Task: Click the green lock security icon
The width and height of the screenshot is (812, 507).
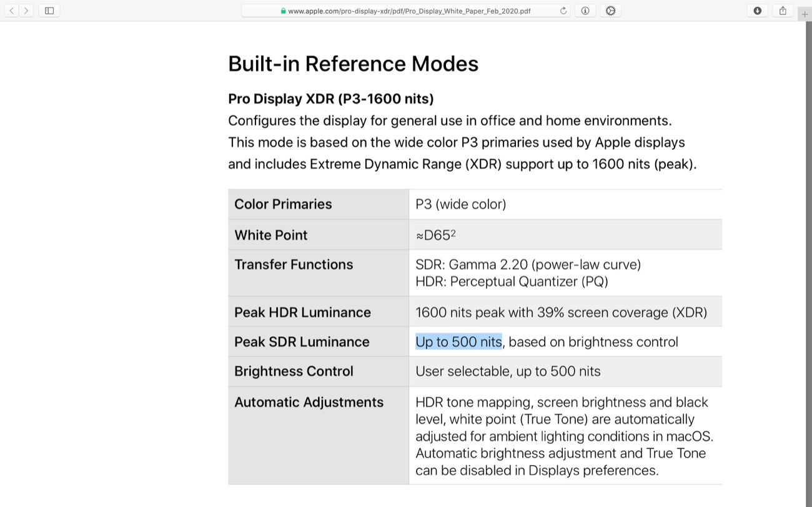Action: pyautogui.click(x=283, y=11)
